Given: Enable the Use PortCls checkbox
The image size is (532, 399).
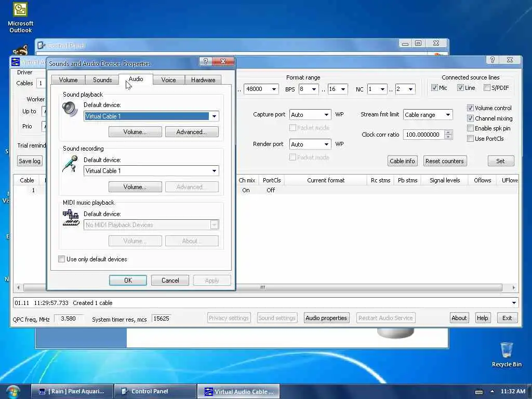Looking at the screenshot, I should [470, 138].
